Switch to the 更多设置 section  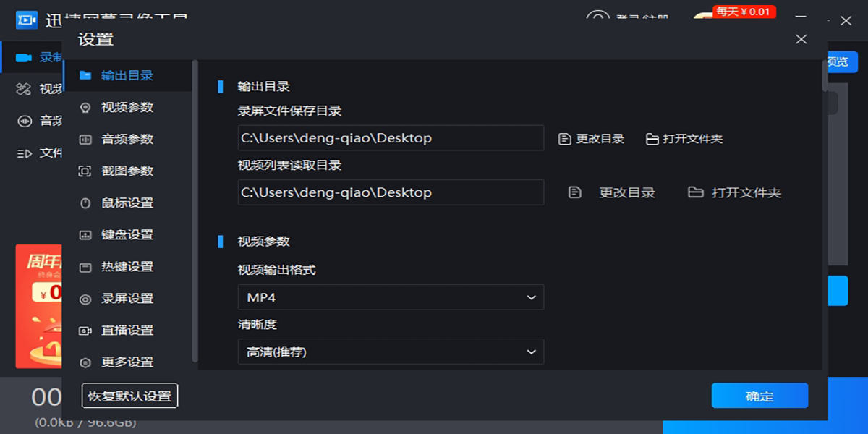pyautogui.click(x=127, y=362)
